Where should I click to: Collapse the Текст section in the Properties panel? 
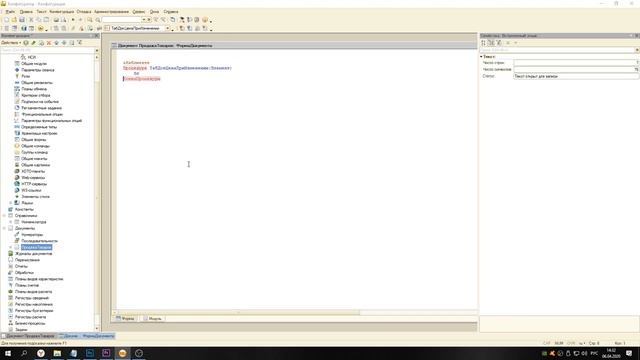coord(482,56)
